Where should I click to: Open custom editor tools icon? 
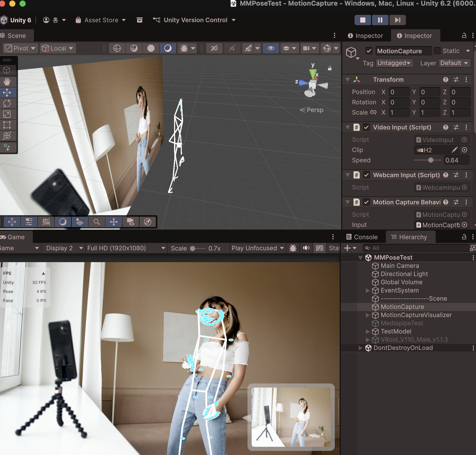pos(7,147)
